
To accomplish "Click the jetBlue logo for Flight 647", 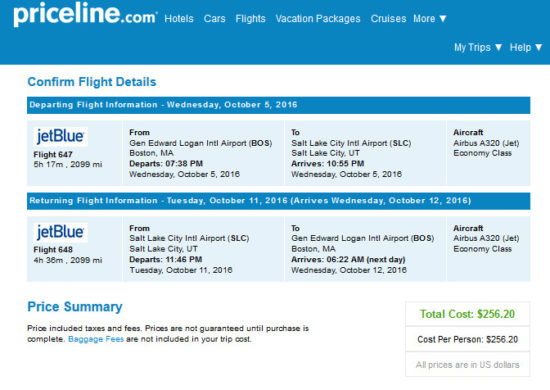I will [60, 136].
